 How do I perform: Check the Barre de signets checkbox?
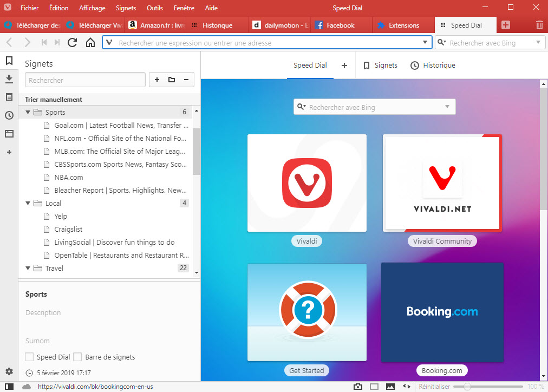77,357
